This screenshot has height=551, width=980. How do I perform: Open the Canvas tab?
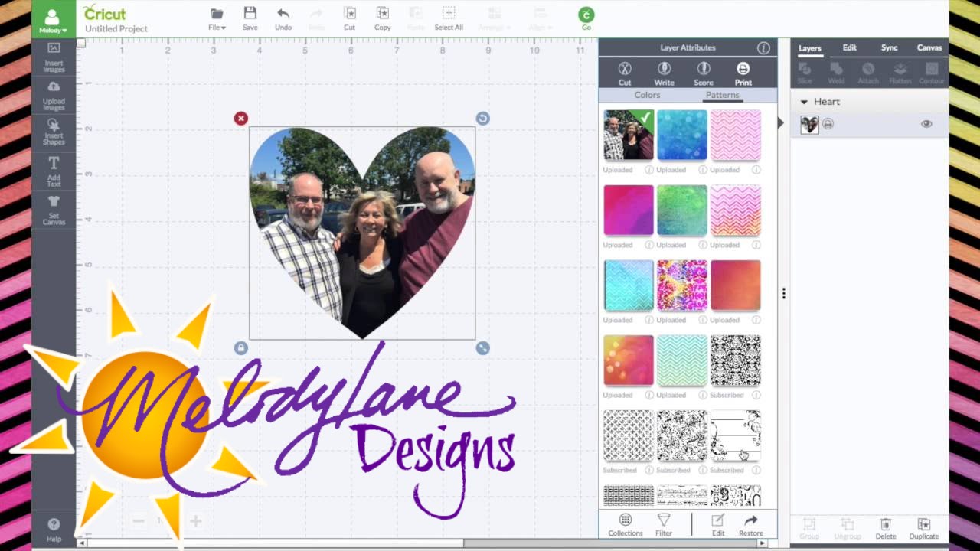[x=929, y=47]
